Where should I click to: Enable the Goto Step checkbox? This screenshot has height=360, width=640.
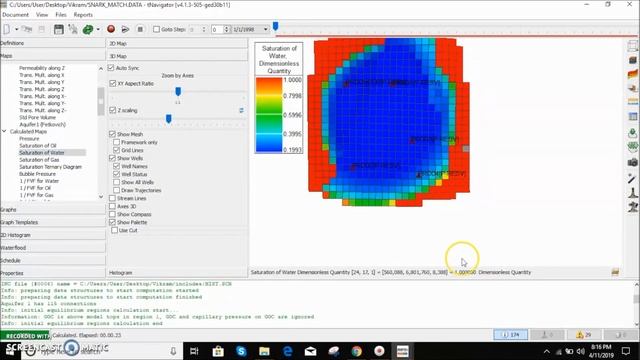click(x=156, y=29)
